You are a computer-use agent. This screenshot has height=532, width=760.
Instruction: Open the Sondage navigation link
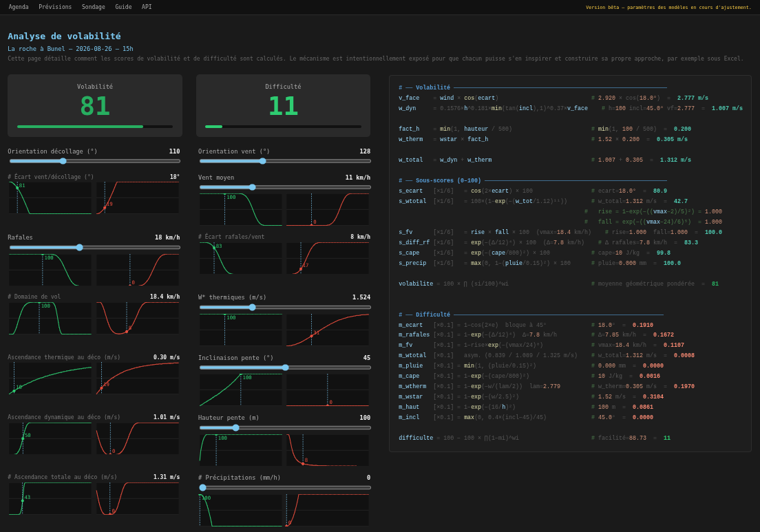[94, 7]
